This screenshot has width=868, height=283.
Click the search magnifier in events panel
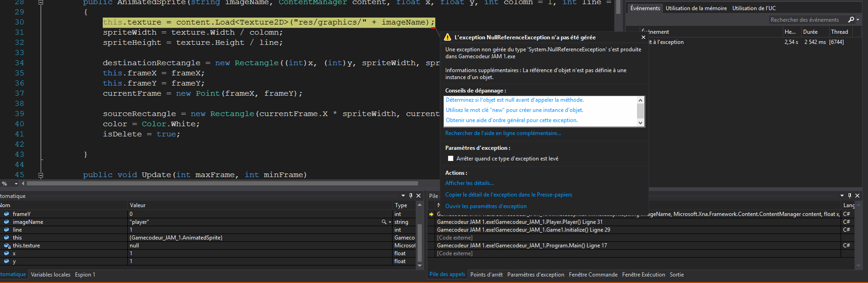pos(851,20)
